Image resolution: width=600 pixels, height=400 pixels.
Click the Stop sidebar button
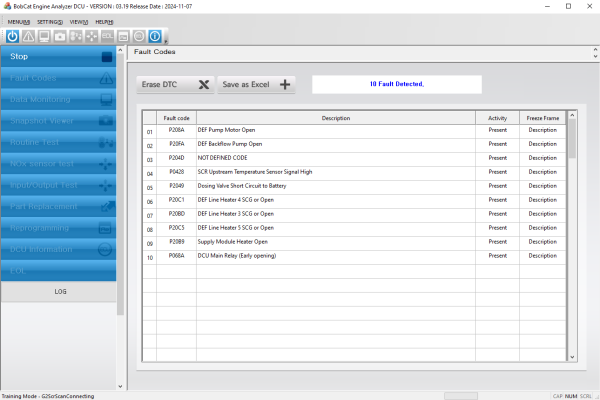pos(58,56)
